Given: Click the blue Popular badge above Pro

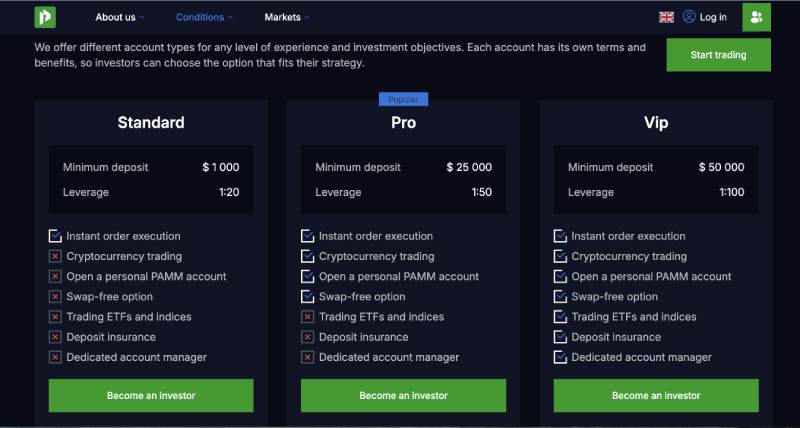Looking at the screenshot, I should point(403,99).
